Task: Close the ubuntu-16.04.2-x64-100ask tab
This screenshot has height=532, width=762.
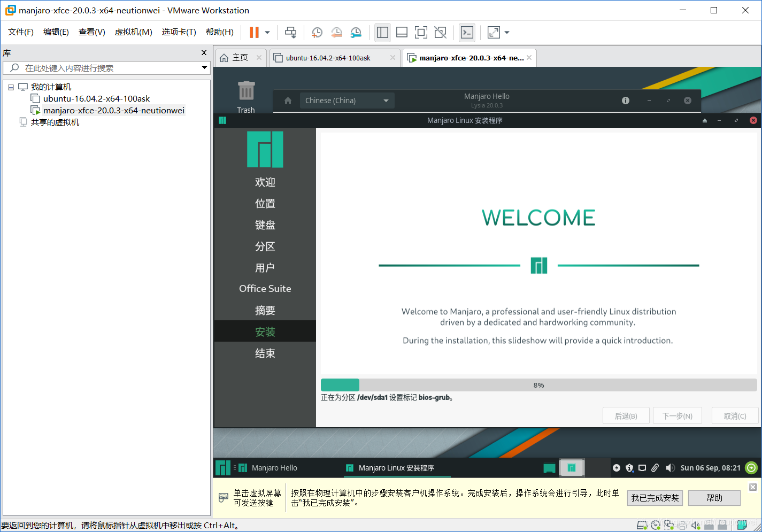Action: pyautogui.click(x=392, y=58)
